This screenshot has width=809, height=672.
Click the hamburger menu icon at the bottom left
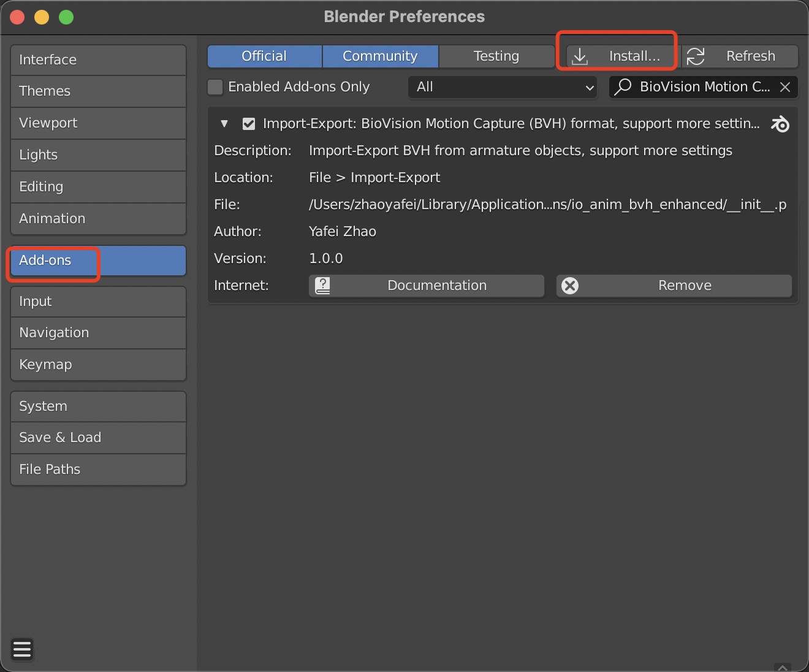point(22,649)
